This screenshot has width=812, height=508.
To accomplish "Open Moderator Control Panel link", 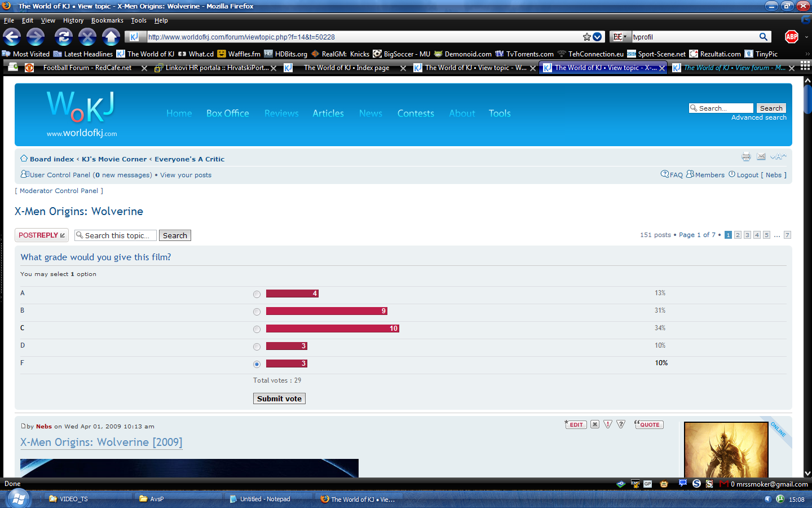I will (59, 191).
